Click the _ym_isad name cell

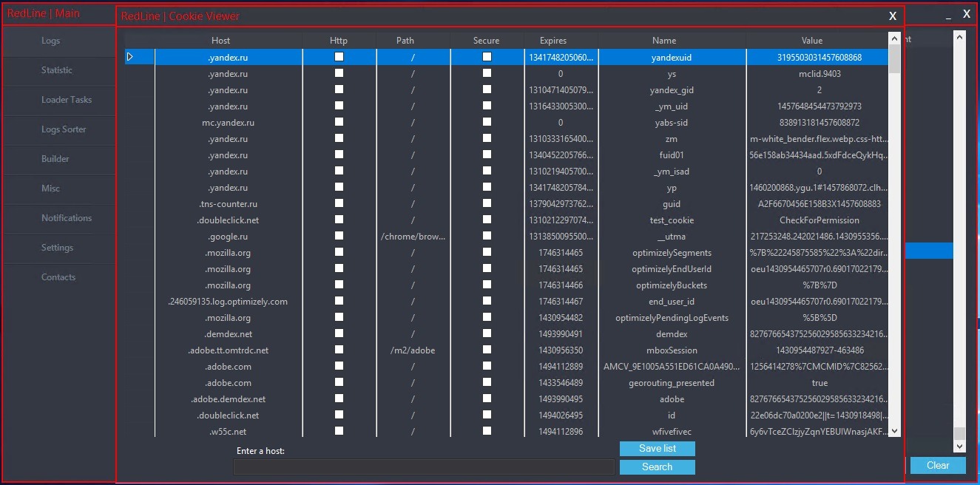coord(672,171)
